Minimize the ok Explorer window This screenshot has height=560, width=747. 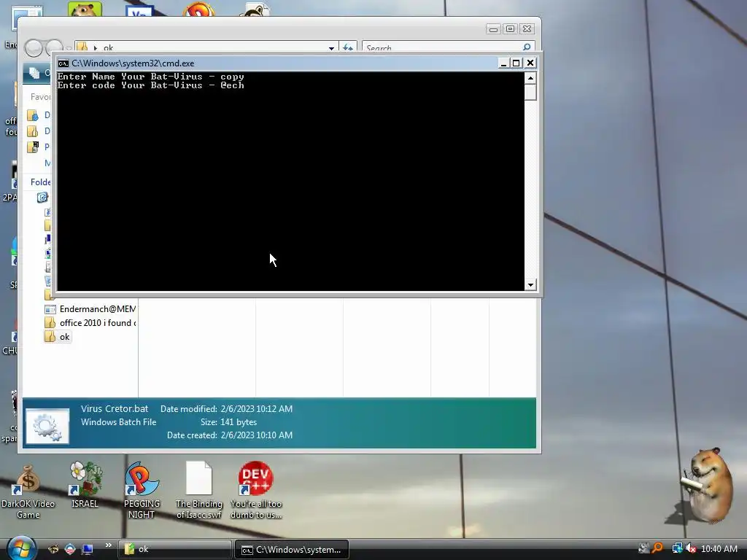(x=493, y=29)
